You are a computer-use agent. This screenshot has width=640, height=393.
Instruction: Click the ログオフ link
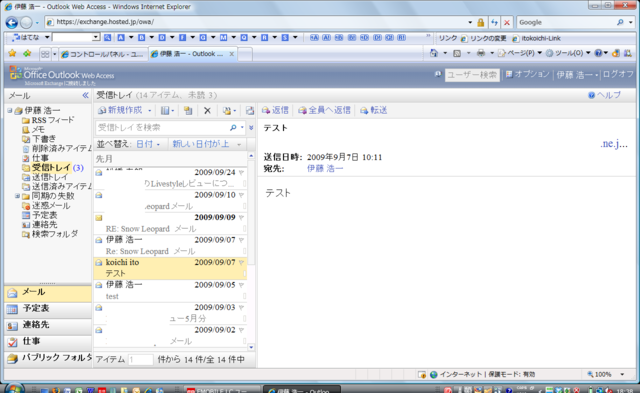click(x=618, y=74)
